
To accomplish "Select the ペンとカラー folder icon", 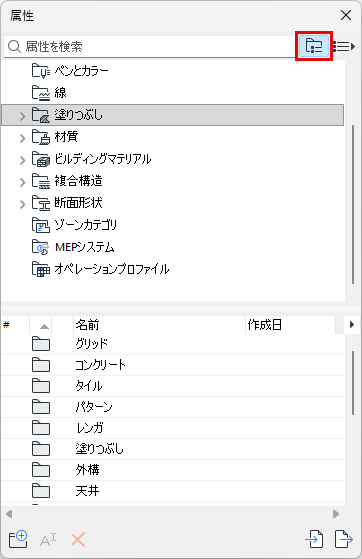I will pos(41,71).
